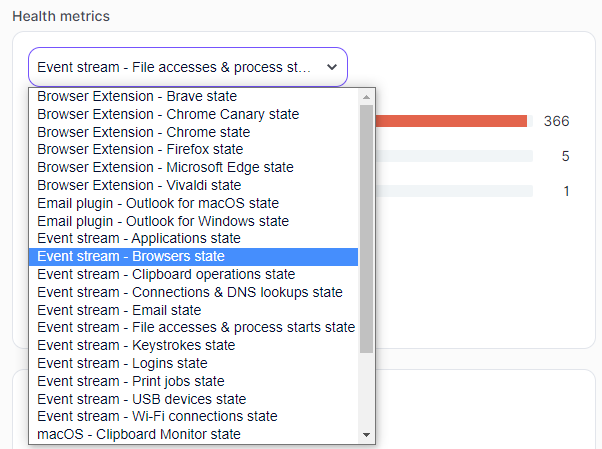Screen dimensions: 602x449
Task: Select Browser Extension - Microsoft Edge state
Action: [x=165, y=168]
